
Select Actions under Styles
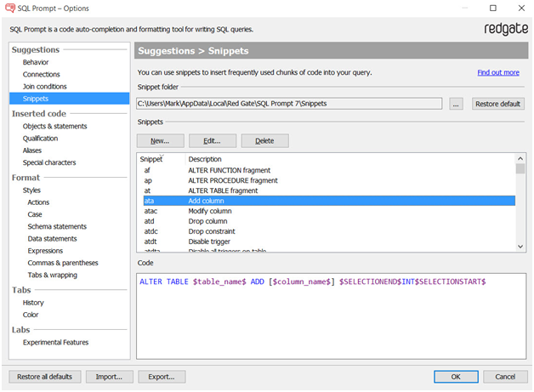(38, 202)
